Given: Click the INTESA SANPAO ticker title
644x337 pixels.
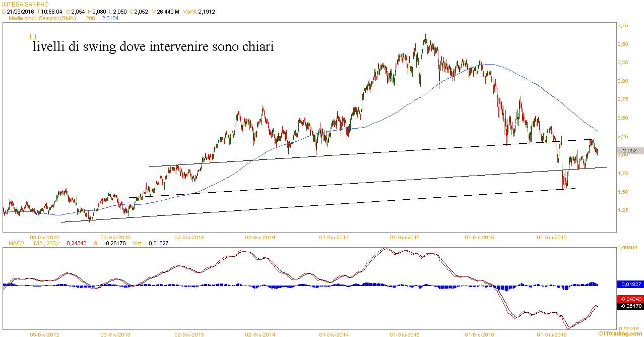Looking at the screenshot, I should click(25, 4).
